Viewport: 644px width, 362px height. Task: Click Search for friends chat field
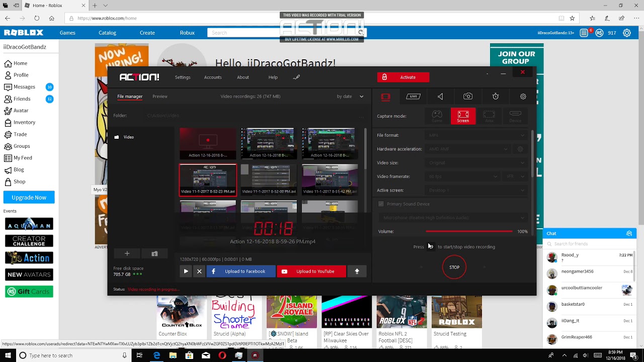coord(589,244)
